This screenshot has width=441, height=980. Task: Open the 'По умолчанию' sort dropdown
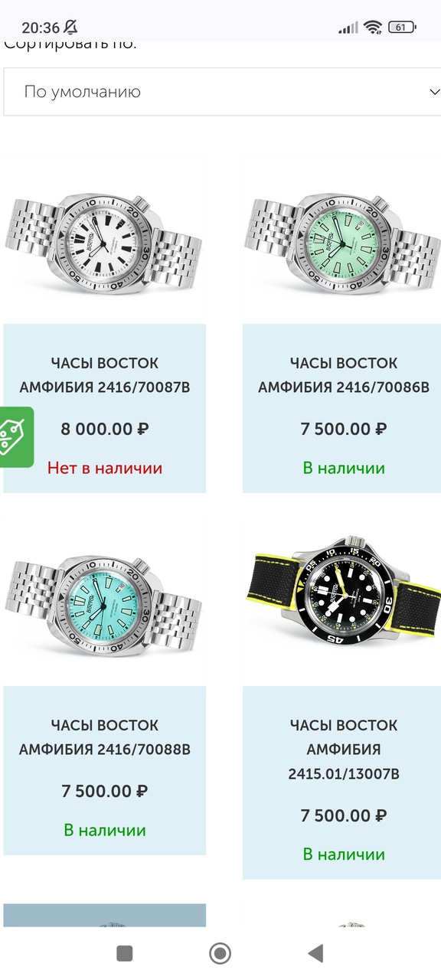[x=222, y=92]
